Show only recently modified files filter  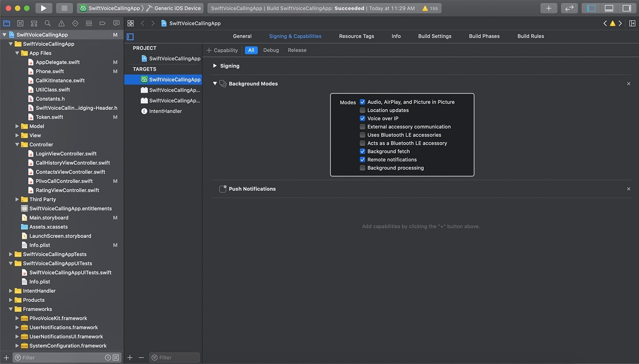(x=108, y=357)
